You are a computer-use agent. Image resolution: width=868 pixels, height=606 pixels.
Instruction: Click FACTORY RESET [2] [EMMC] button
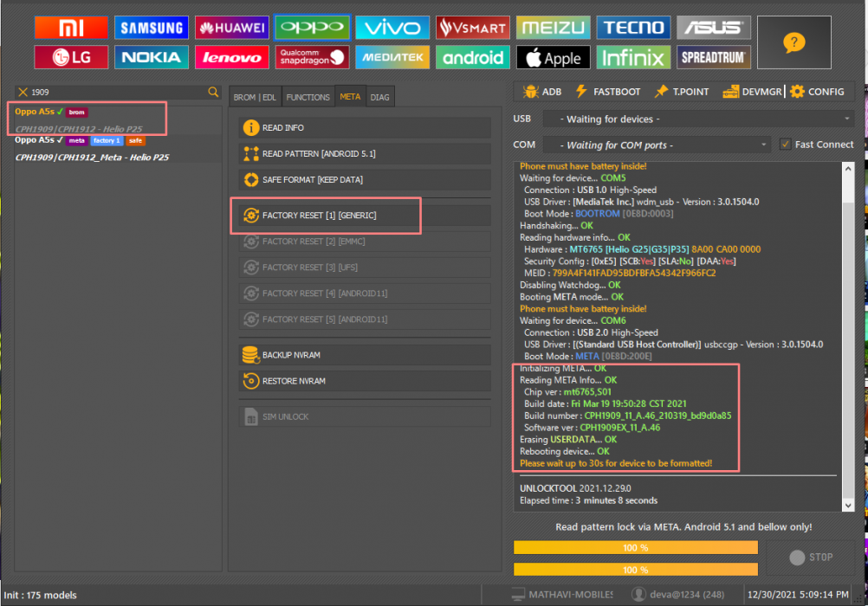(365, 242)
